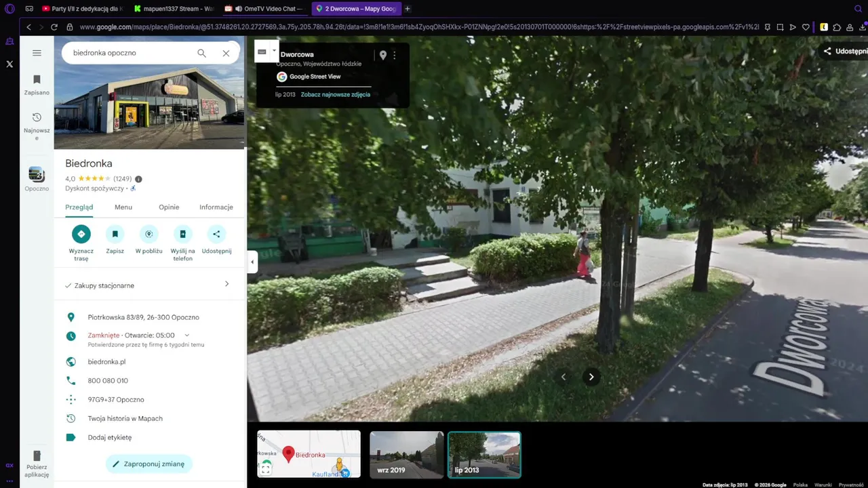This screenshot has width=868, height=488.
Task: Click the address Piotrkowska 83/89, 26-300 Opoczno
Action: click(x=143, y=317)
